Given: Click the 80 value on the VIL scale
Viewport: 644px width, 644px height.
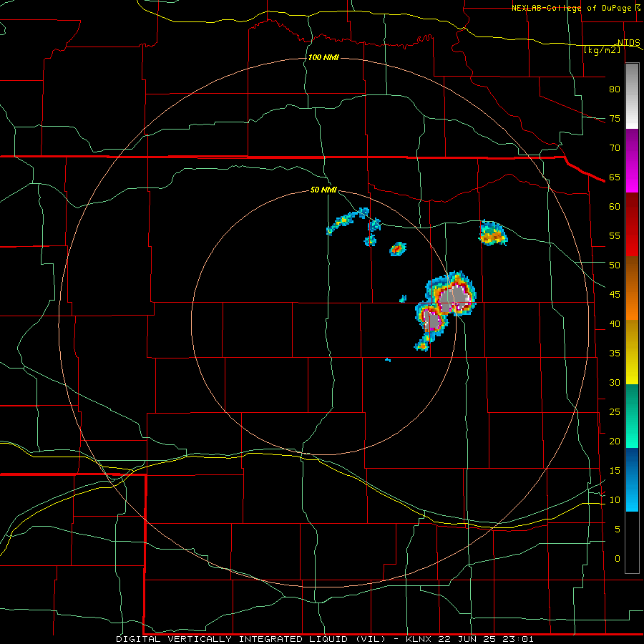Looking at the screenshot, I should [x=615, y=89].
